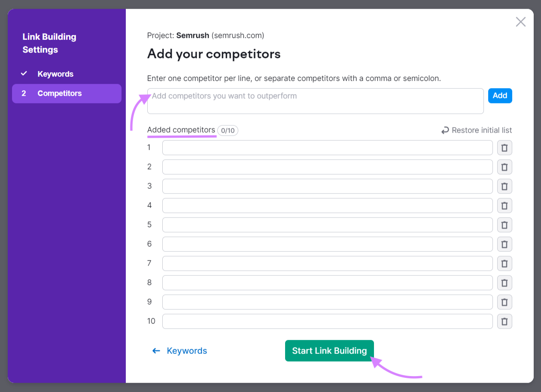Delete competitor row 1 using its trash icon
Screen dimensions: 541x392
[505, 148]
